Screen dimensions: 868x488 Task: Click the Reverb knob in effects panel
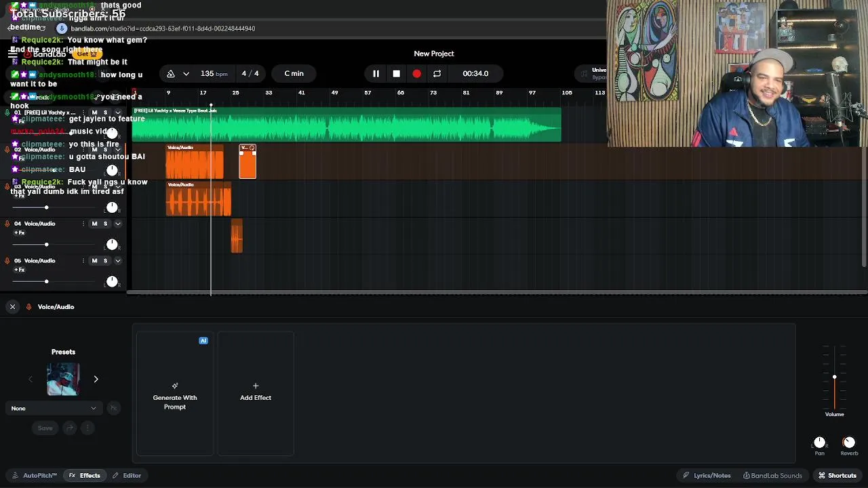click(x=849, y=443)
